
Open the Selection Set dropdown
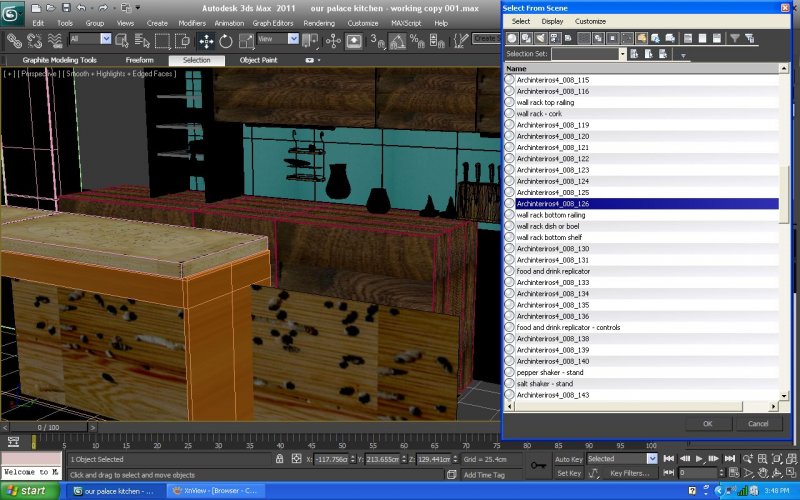tap(622, 54)
